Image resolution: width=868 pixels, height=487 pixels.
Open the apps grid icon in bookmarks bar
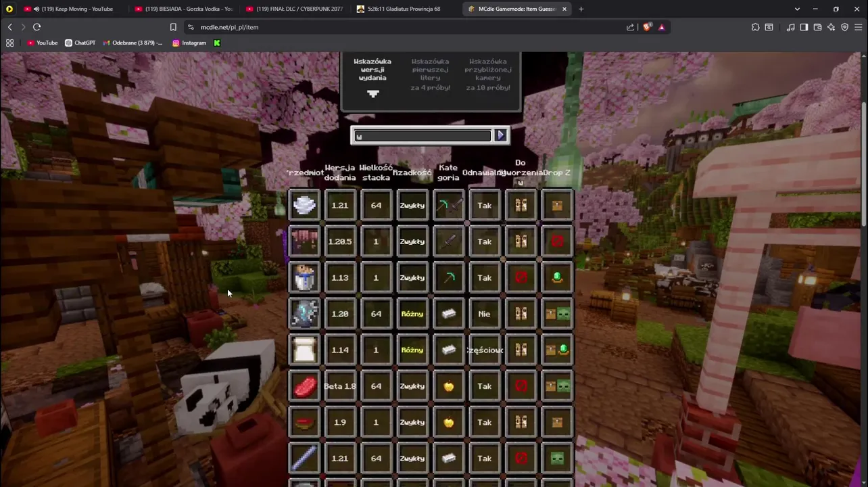(x=10, y=43)
